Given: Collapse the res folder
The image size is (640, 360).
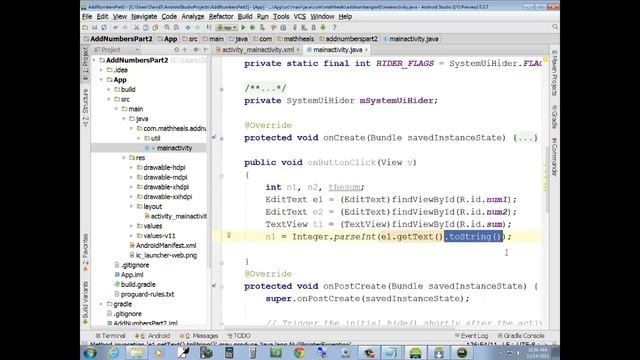Looking at the screenshot, I should pos(124,158).
